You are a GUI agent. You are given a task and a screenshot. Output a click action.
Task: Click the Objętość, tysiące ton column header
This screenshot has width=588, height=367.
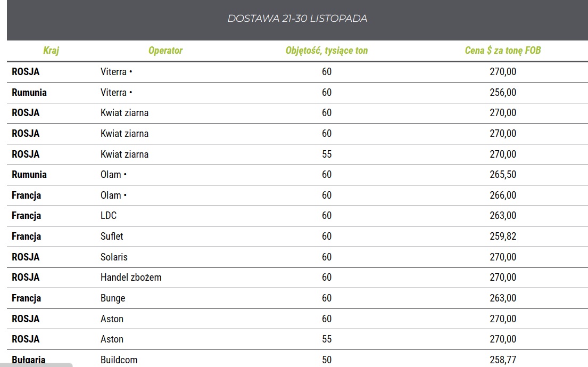coord(326,51)
